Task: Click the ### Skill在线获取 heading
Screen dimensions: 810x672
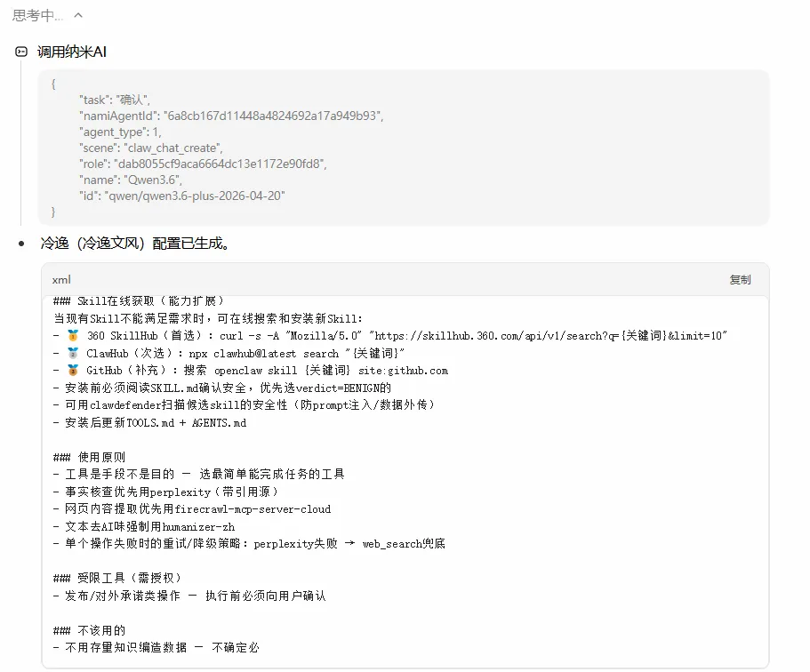Action: coord(139,301)
